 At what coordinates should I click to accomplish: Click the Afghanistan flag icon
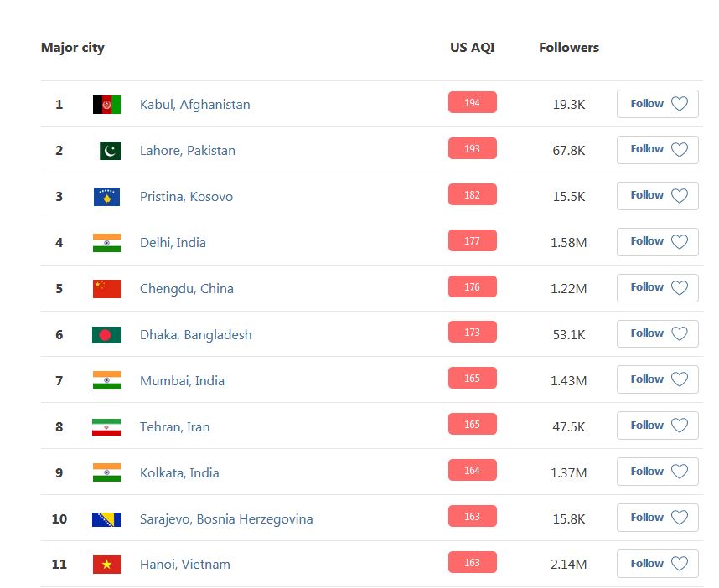click(106, 105)
